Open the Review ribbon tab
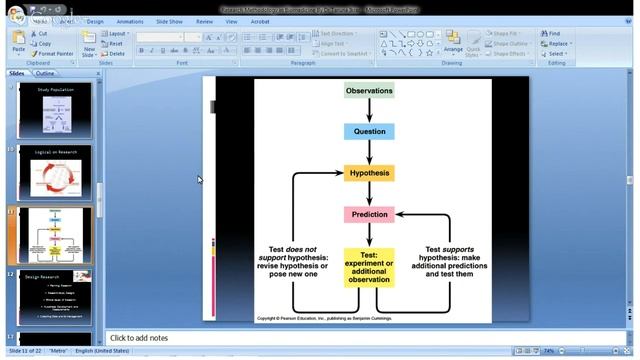Image resolution: width=640 pixels, height=360 pixels. tap(204, 22)
